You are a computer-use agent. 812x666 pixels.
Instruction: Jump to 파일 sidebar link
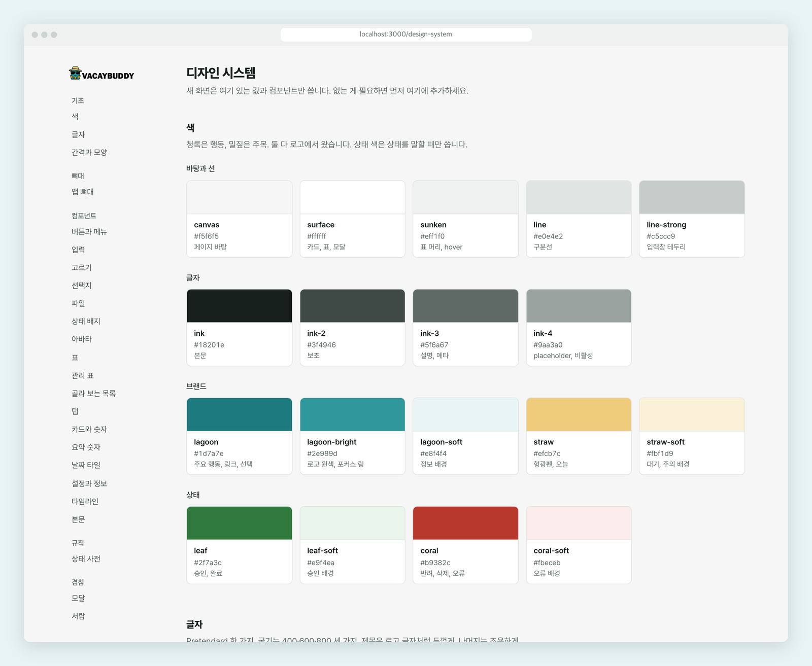click(x=78, y=303)
